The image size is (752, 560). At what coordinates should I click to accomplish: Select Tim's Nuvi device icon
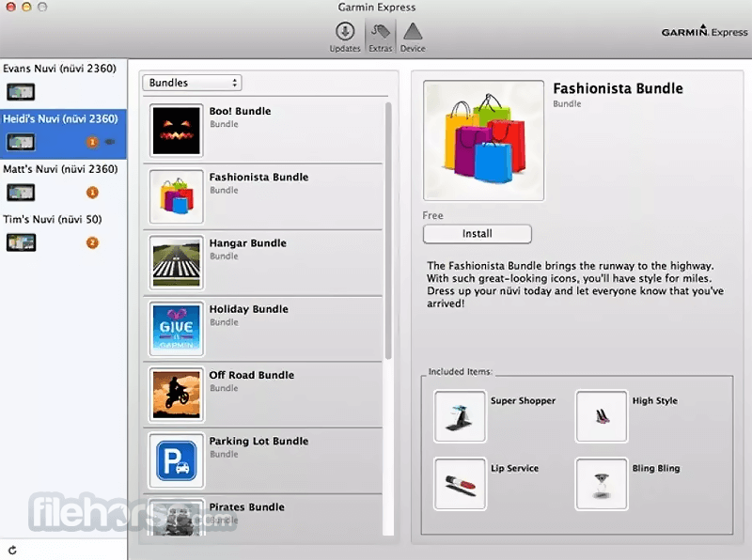[21, 242]
